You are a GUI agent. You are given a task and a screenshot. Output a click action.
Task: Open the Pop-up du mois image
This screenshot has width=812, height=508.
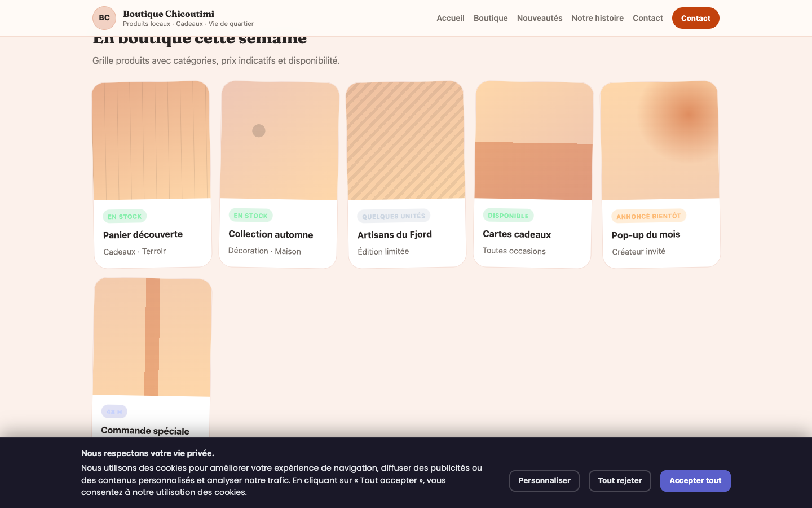tap(660, 141)
